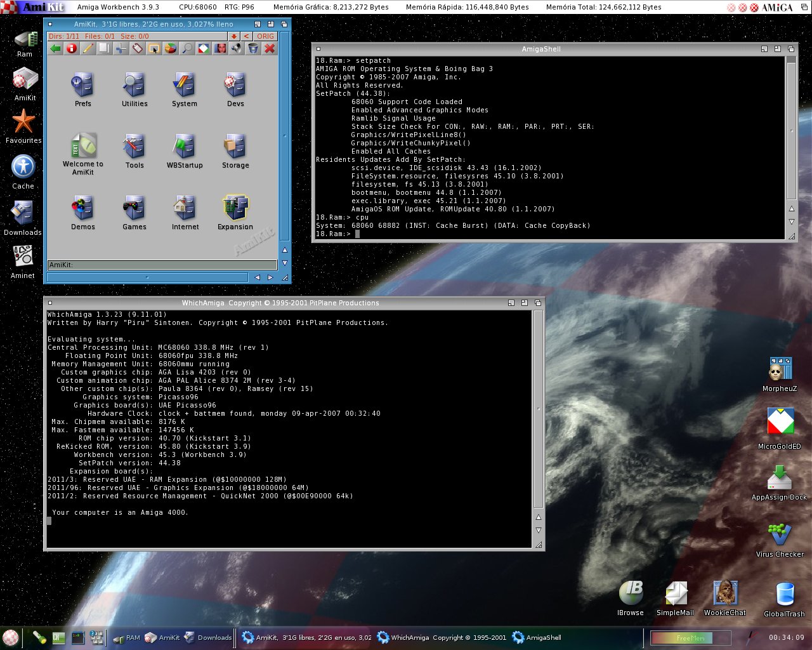Click the taskbar clock

tap(786, 637)
